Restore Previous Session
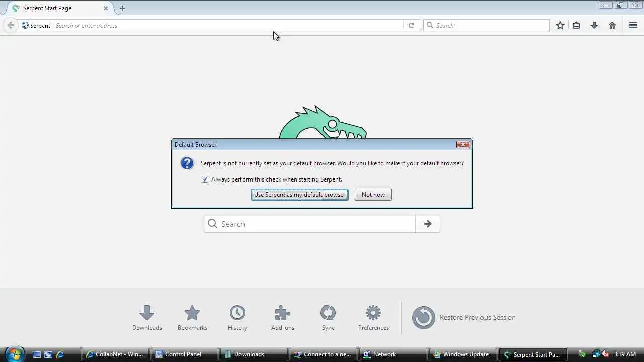 [x=464, y=317]
